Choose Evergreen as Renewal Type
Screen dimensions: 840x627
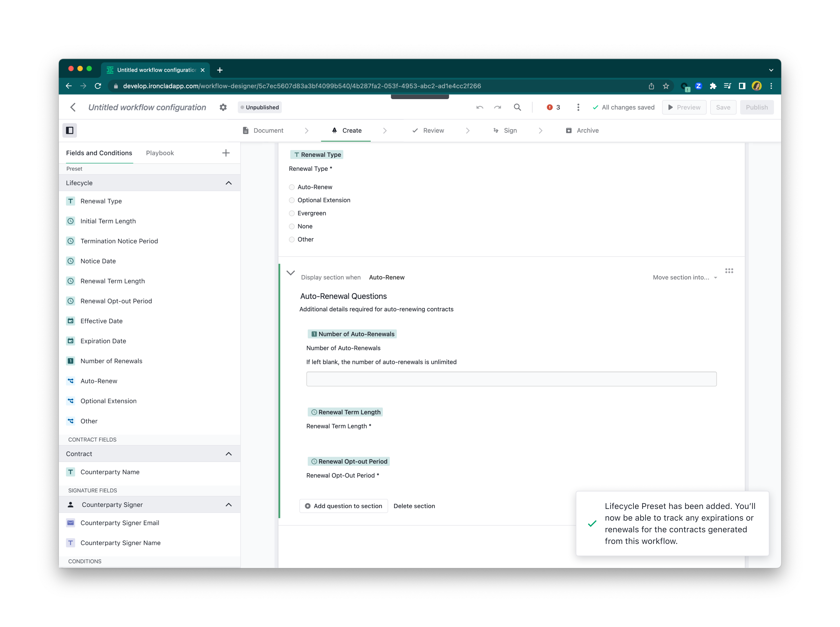point(292,213)
